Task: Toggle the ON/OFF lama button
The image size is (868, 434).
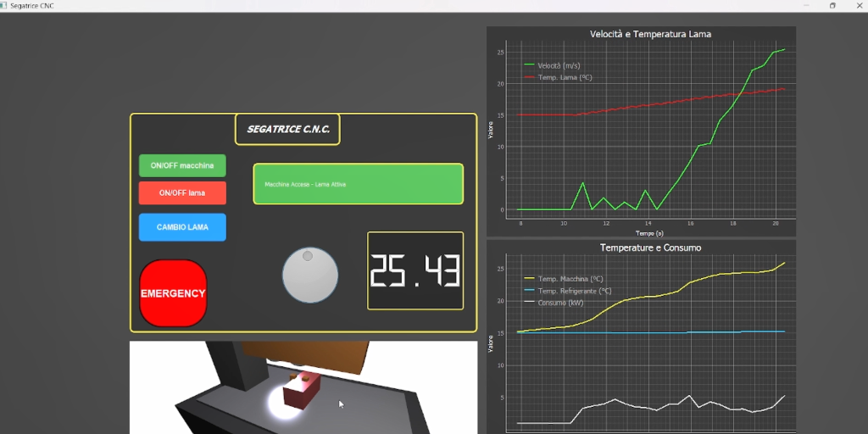Action: (x=182, y=193)
